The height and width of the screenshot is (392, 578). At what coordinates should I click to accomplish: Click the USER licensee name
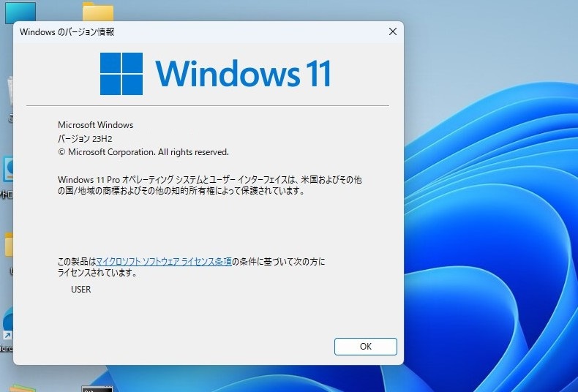coord(80,289)
